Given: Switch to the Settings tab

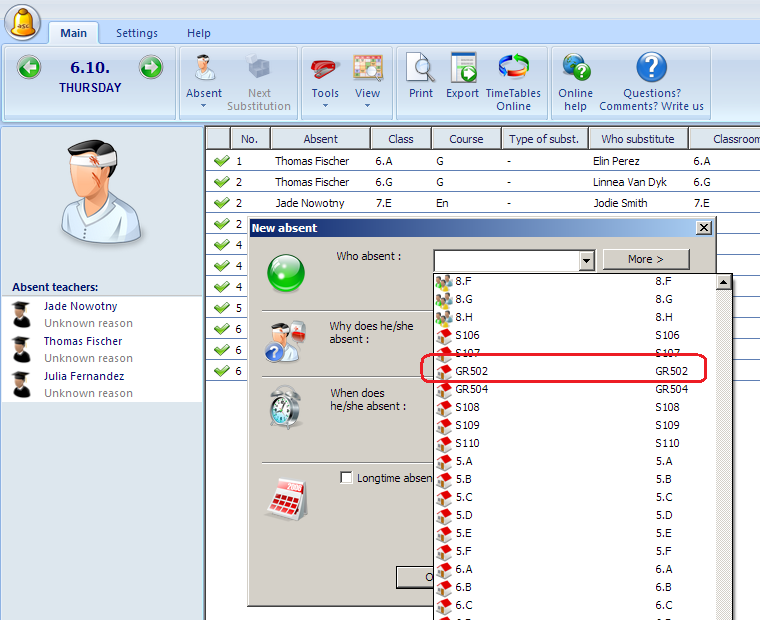Looking at the screenshot, I should 137,33.
